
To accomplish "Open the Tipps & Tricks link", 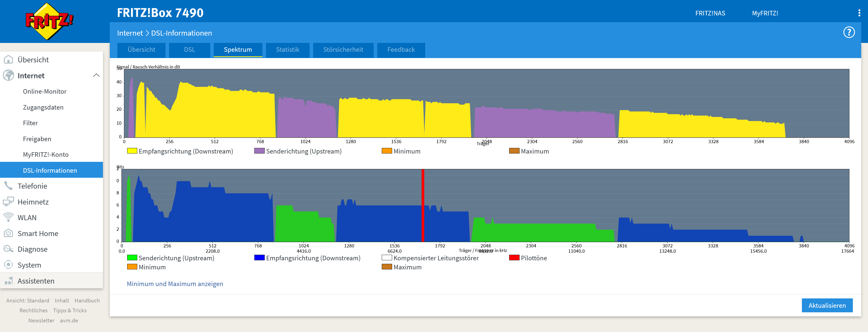I will pyautogui.click(x=70, y=311).
